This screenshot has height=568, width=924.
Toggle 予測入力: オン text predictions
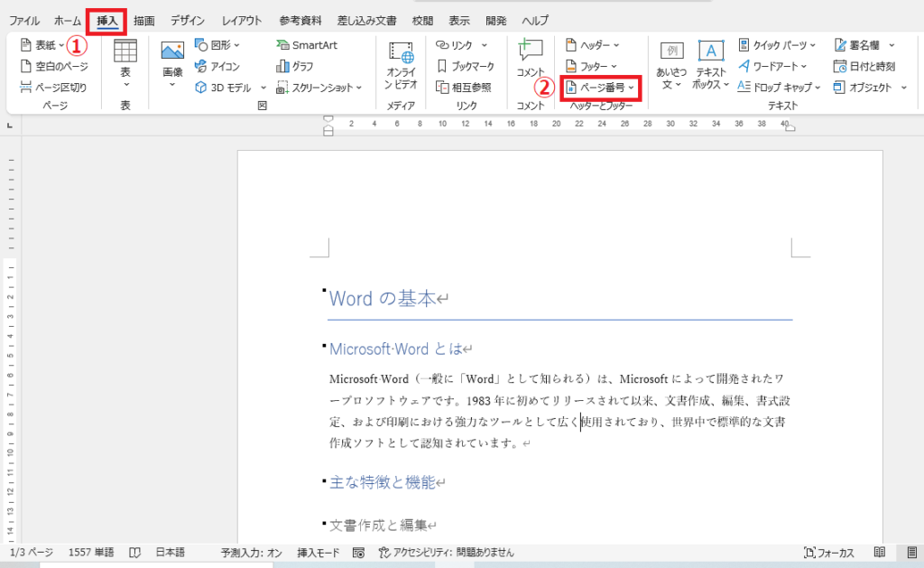pyautogui.click(x=252, y=553)
